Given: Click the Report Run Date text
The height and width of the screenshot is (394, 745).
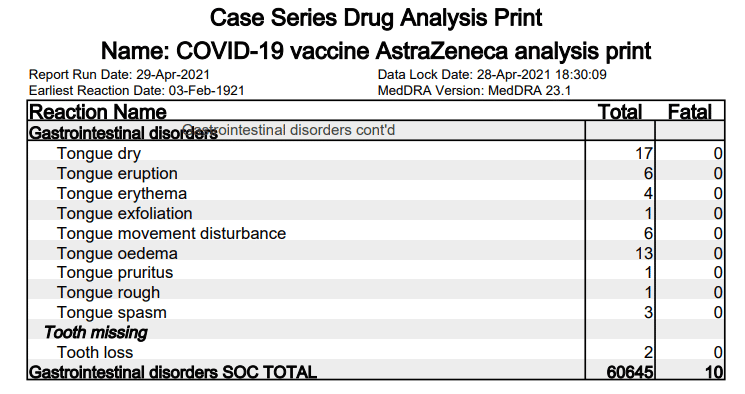Looking at the screenshot, I should click(x=119, y=75).
